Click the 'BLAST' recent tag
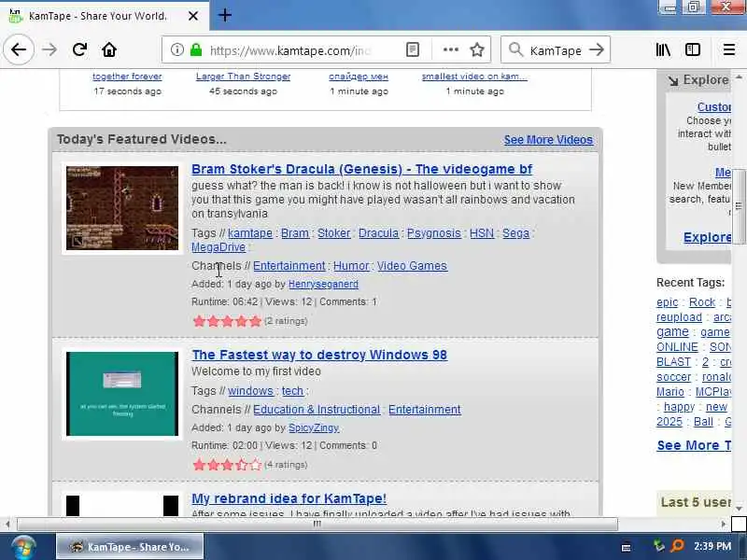Viewport: 747px width, 560px height. (673, 362)
